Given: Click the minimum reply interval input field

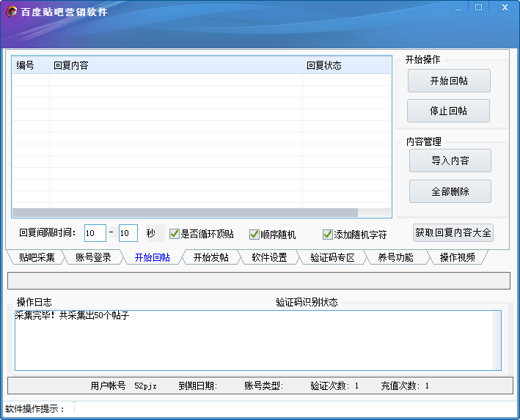Looking at the screenshot, I should tap(95, 233).
